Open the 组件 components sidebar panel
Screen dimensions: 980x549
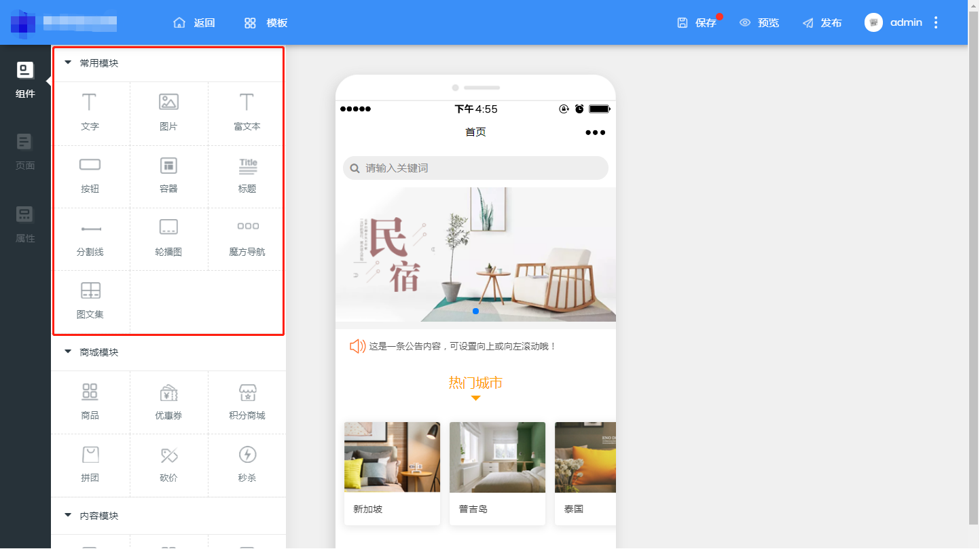point(25,80)
